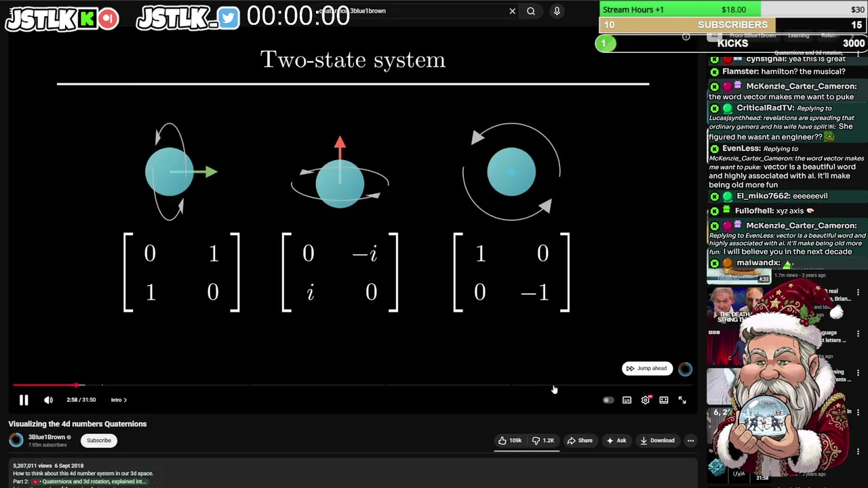Subscribe to the 3Blue1Brown channel

coord(98,441)
